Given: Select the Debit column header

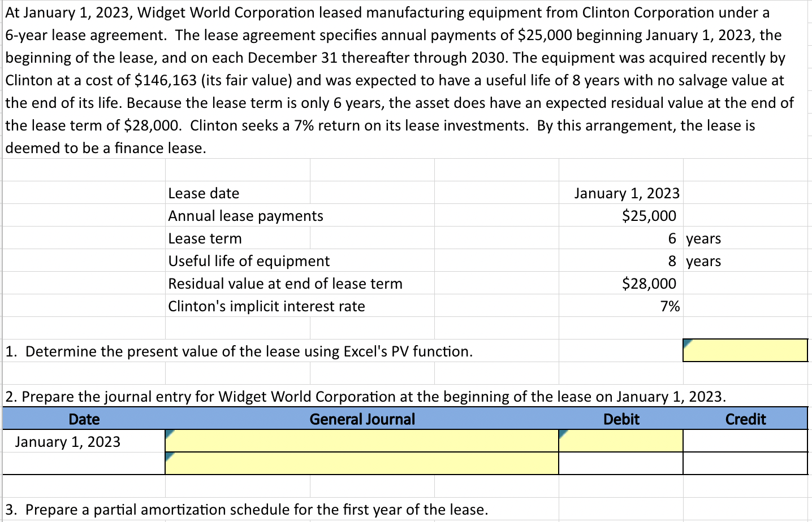Looking at the screenshot, I should [x=620, y=419].
